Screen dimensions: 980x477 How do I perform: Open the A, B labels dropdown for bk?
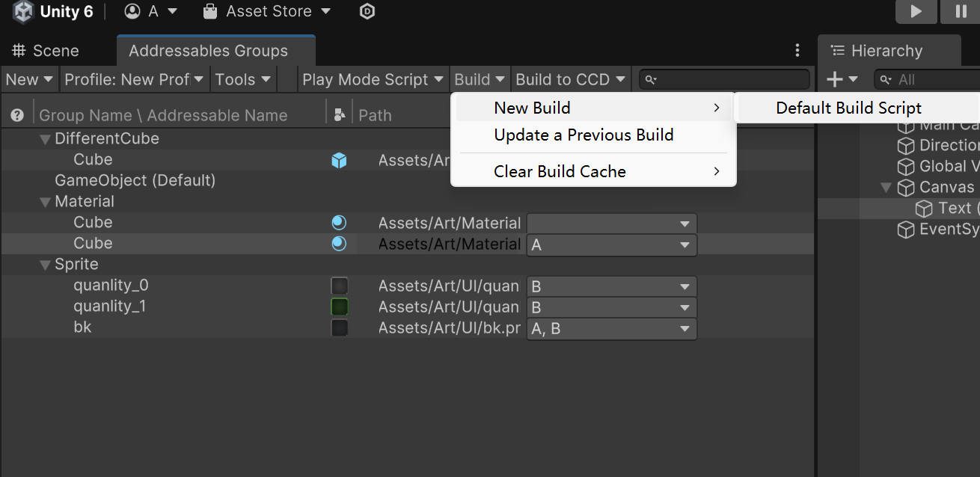(611, 328)
